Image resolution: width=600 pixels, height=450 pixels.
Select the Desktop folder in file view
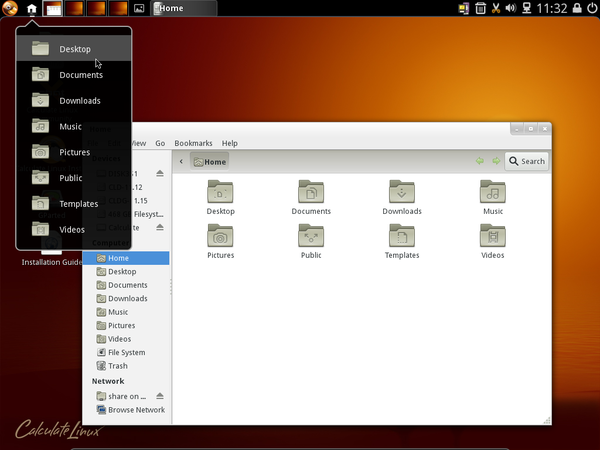pos(220,197)
